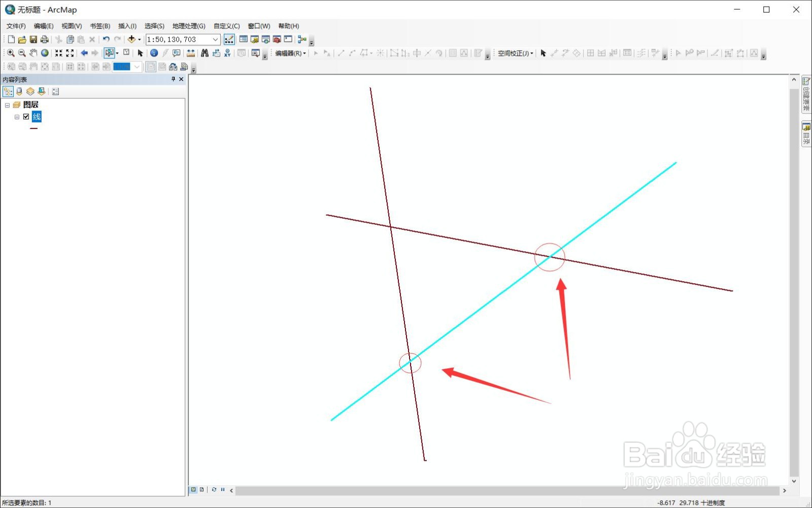Open the Python window icon

point(288,40)
